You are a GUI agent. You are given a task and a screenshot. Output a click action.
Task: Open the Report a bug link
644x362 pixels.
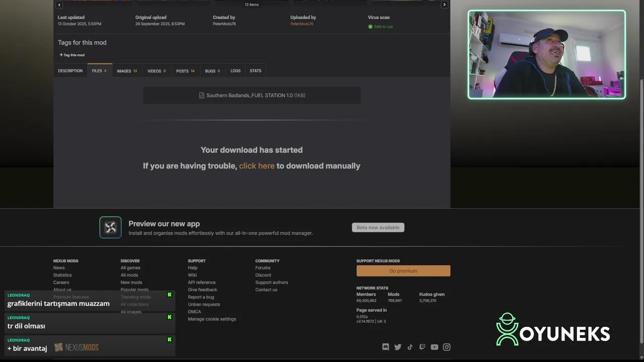coord(201,297)
